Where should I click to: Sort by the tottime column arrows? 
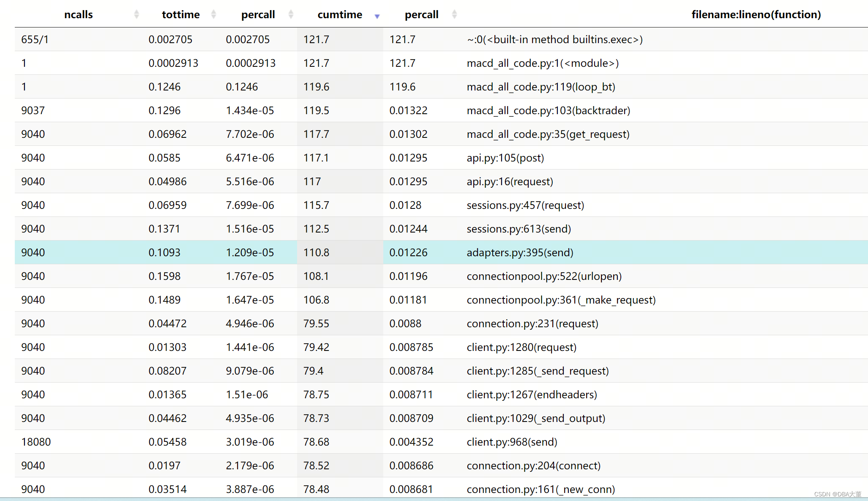pos(214,14)
